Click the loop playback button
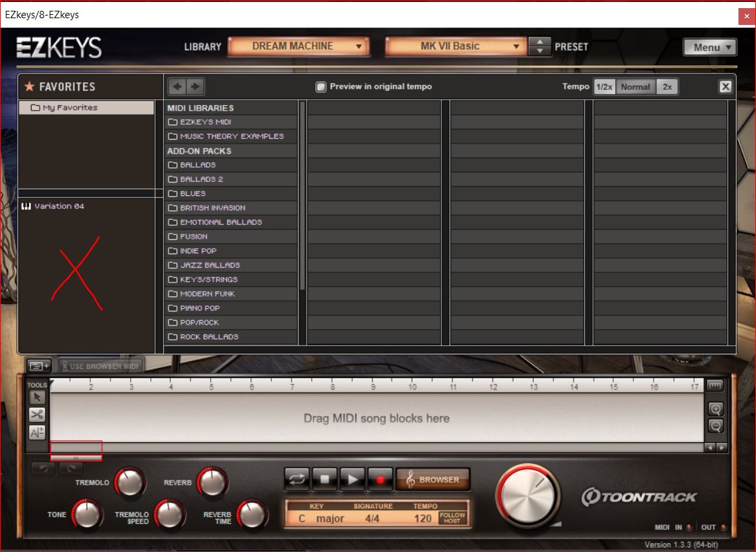This screenshot has width=756, height=552. click(297, 479)
